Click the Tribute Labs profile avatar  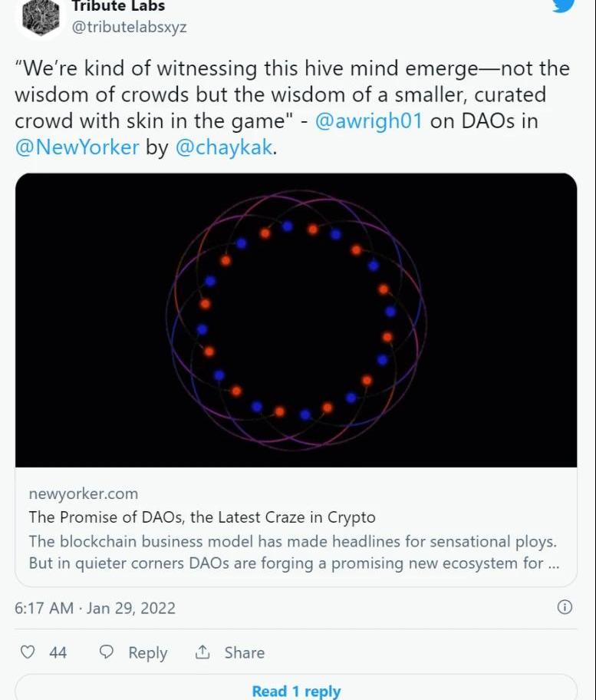[x=40, y=15]
